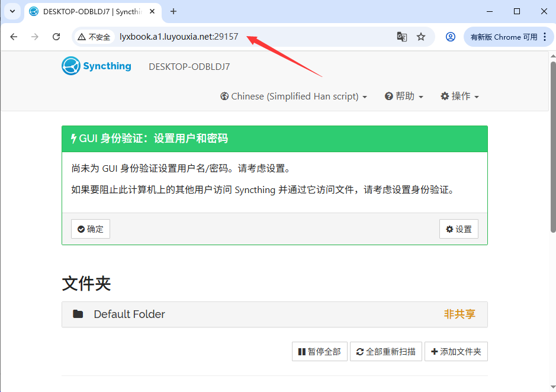Screen dimensions: 556x392
Task: Click the scrollbar down arrow
Action: click(553, 387)
